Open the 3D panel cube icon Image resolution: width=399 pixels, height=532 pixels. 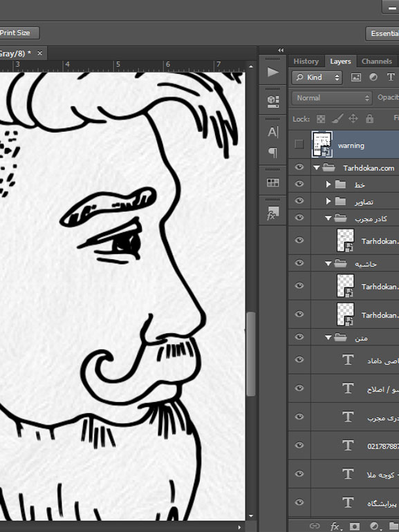[x=273, y=101]
